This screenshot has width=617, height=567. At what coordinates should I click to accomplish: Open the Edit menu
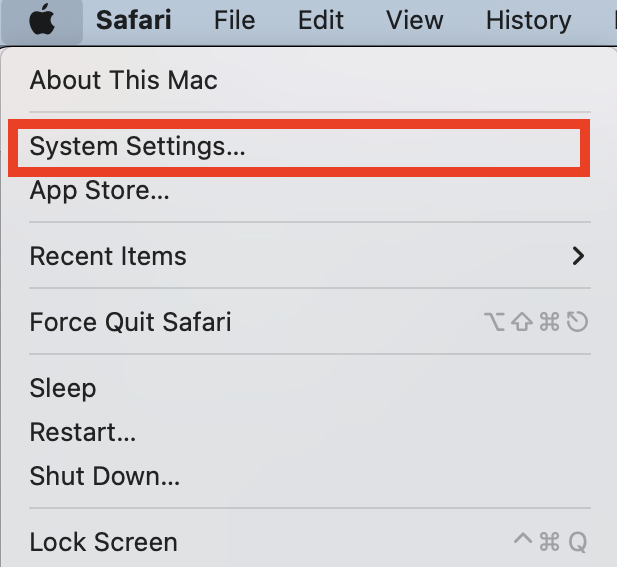point(321,20)
